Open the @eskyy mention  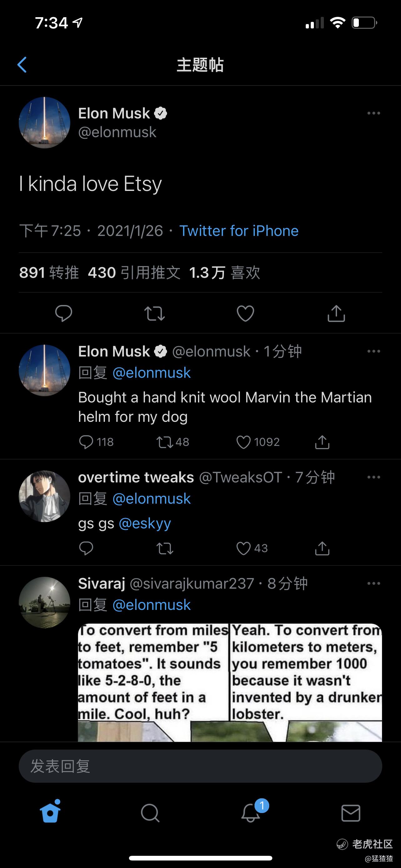click(x=145, y=523)
